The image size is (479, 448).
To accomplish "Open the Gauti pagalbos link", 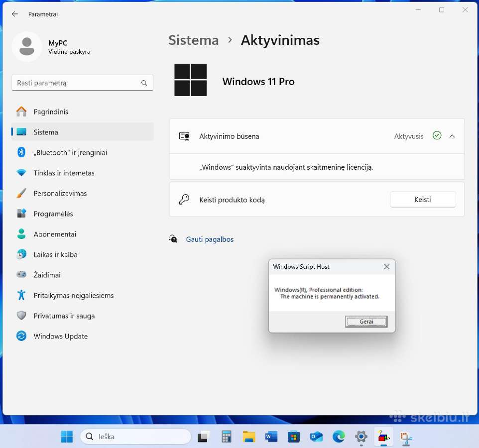I will click(210, 239).
